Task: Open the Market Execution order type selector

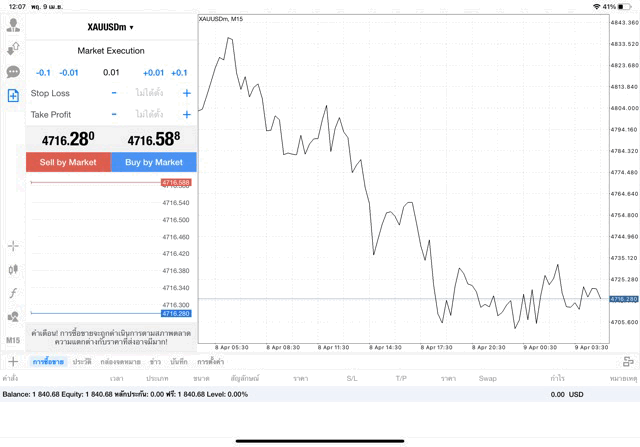Action: pos(111,50)
